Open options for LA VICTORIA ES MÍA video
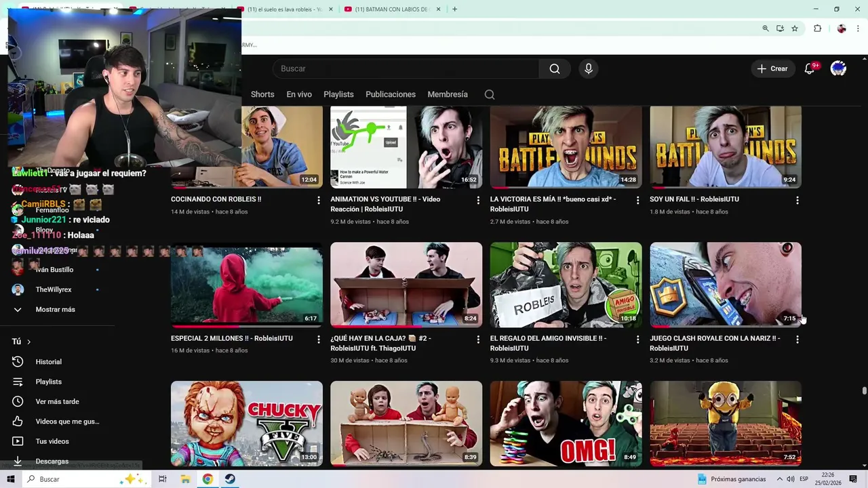 (x=637, y=200)
